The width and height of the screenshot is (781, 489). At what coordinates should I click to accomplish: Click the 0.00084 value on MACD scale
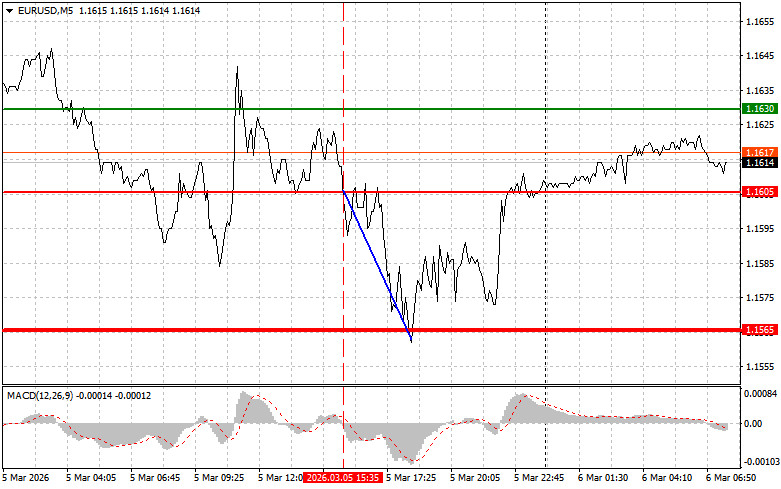759,393
